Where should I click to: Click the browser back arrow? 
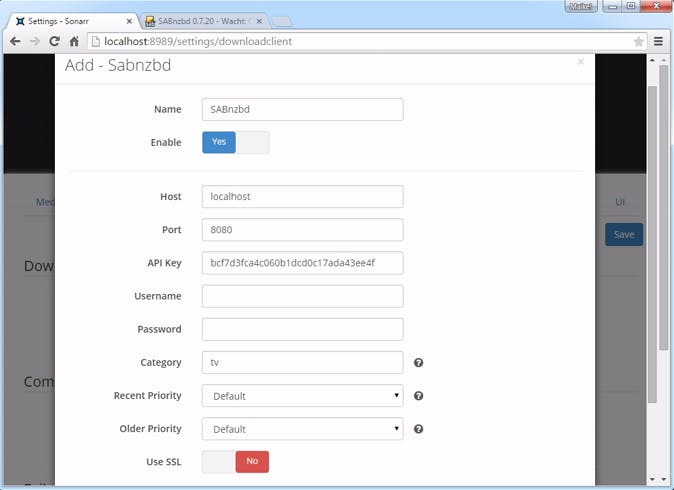15,41
